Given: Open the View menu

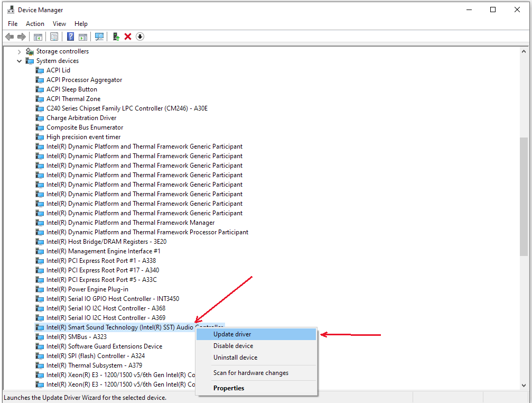Looking at the screenshot, I should 59,24.
